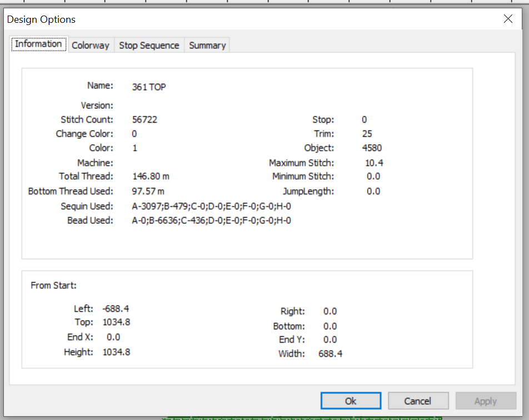
Task: Click the Sequin Used value string
Action: point(212,206)
